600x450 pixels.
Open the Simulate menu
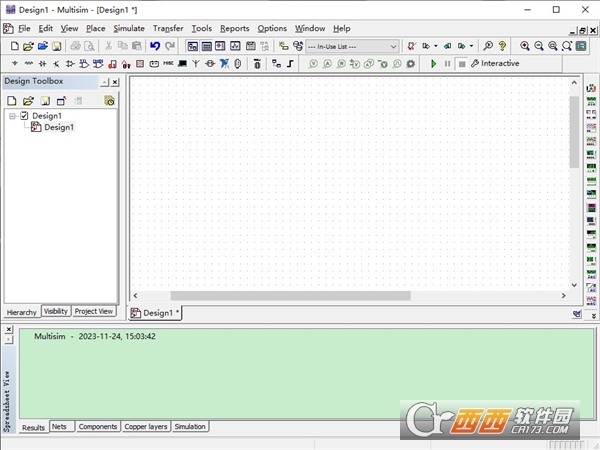[x=129, y=28]
